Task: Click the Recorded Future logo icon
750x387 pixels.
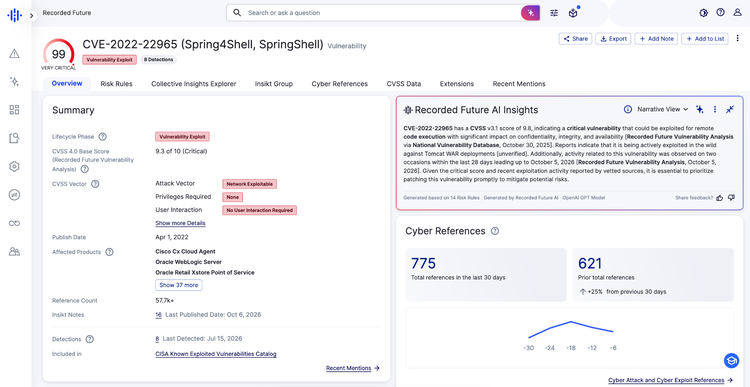Action: [14, 15]
